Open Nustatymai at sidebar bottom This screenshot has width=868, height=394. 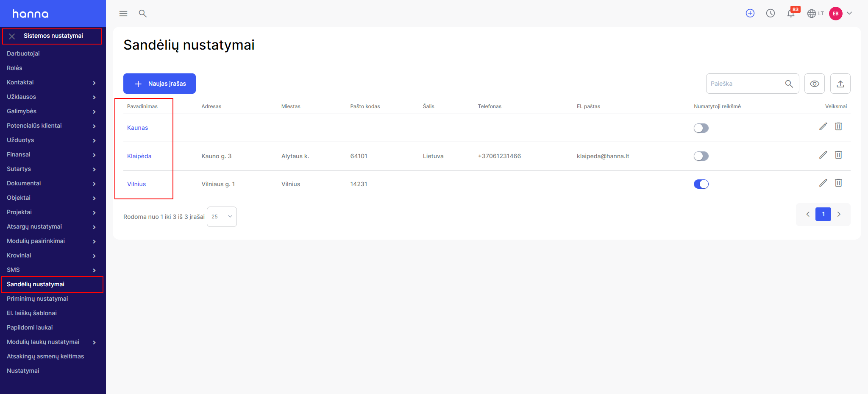[23, 371]
